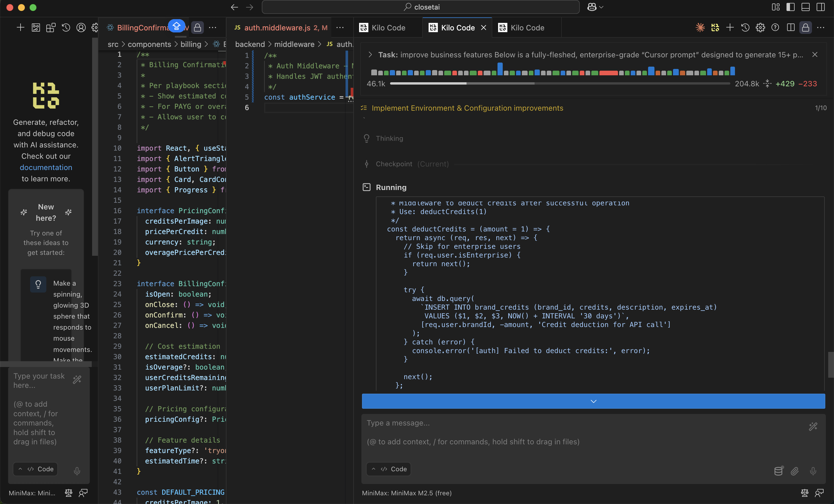
Task: Toggle the bottom panel layout button
Action: (806, 7)
